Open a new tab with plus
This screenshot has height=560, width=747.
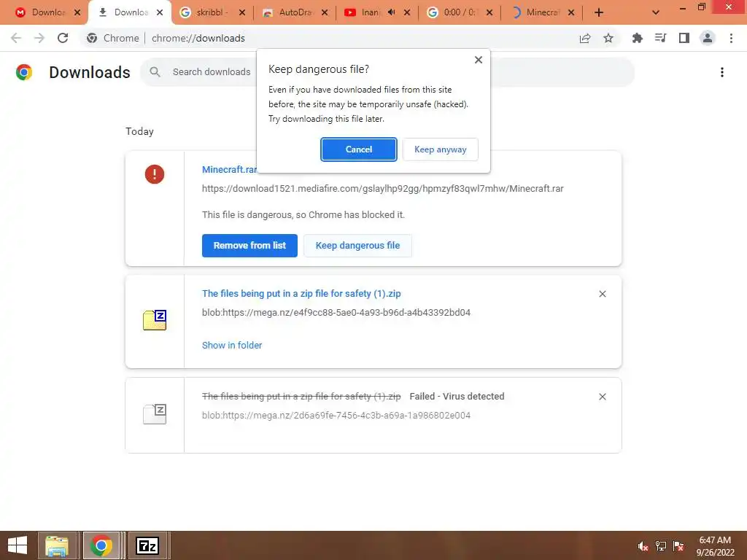pos(599,12)
